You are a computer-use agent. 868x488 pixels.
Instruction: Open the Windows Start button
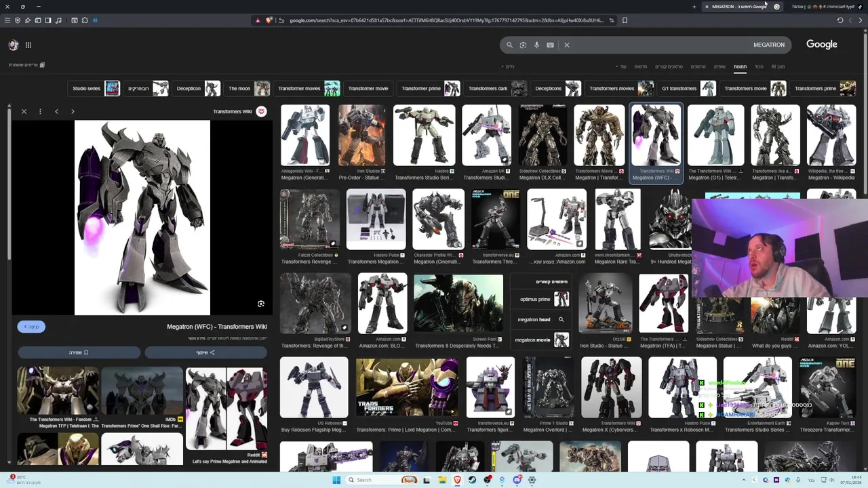click(336, 480)
